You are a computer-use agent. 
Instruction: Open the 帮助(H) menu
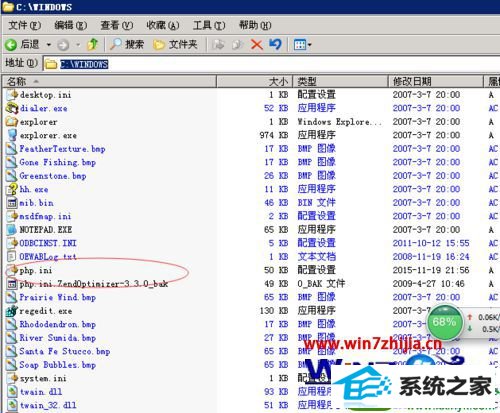pos(255,25)
